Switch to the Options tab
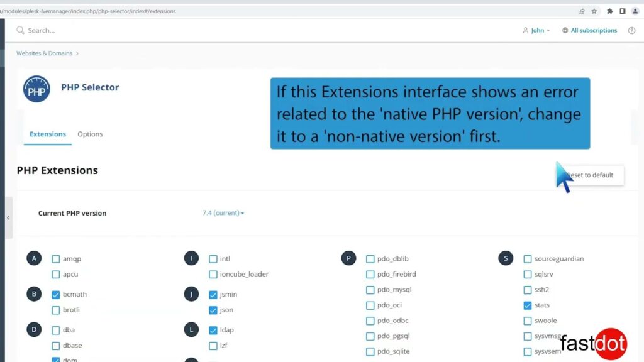The height and width of the screenshot is (362, 644). point(90,134)
